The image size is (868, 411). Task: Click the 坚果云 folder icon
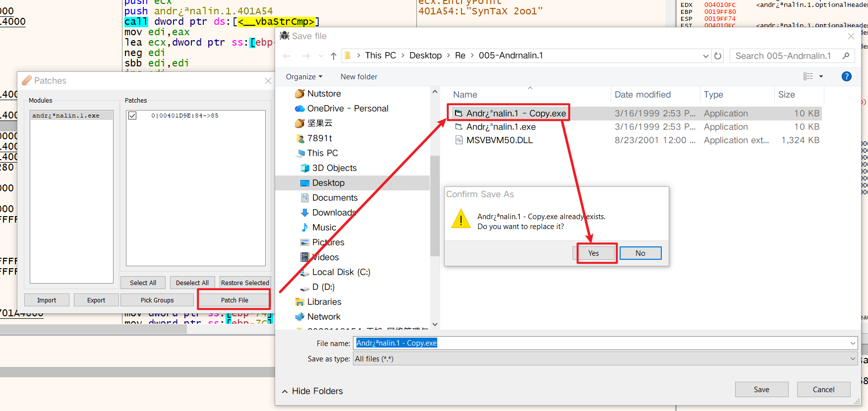[300, 123]
